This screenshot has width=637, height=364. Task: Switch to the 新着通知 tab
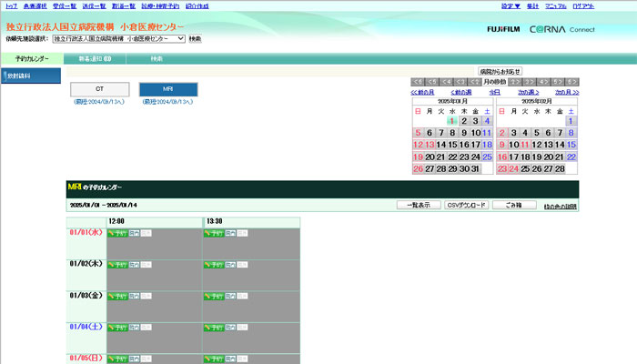[x=95, y=59]
